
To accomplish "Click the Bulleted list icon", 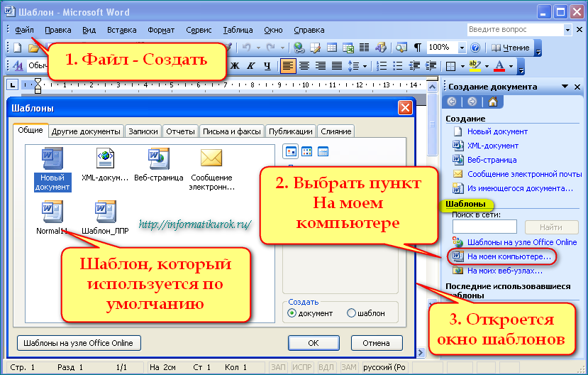I will (x=397, y=66).
